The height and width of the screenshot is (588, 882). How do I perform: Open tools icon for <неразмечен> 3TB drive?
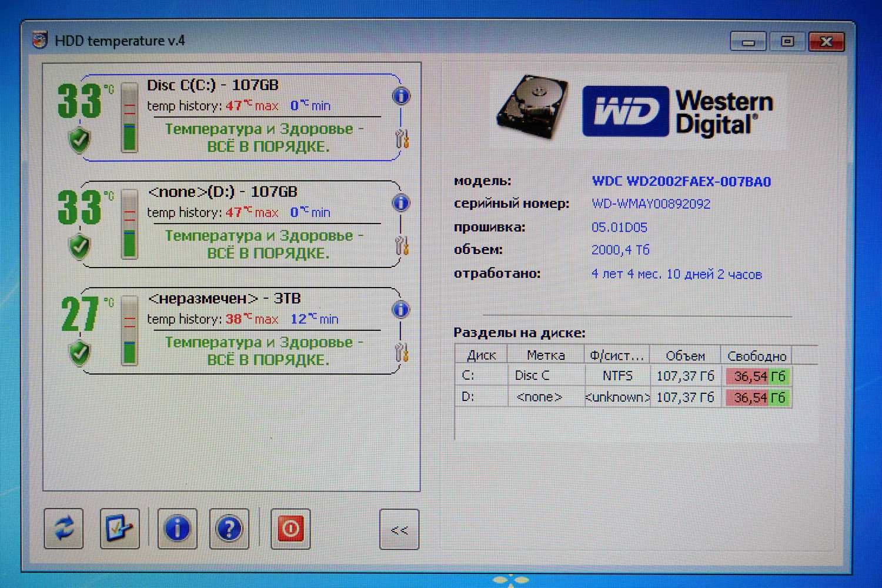(x=402, y=352)
